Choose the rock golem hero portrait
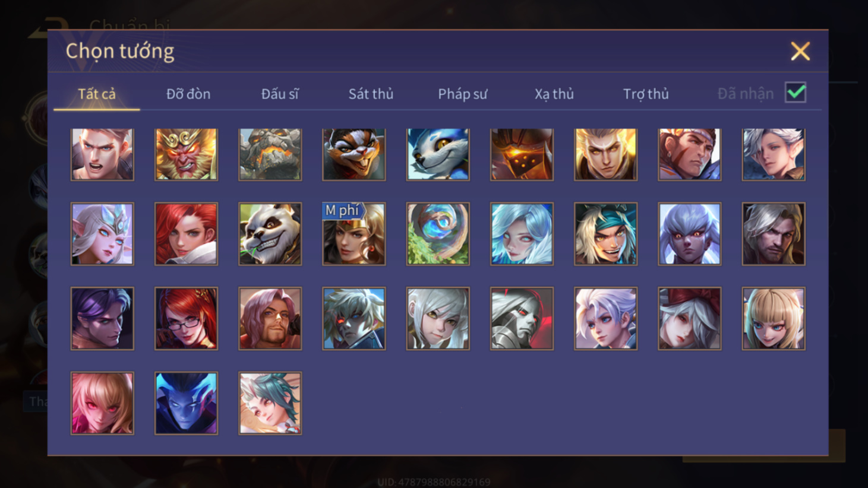Screen dimensions: 868x488 point(270,154)
